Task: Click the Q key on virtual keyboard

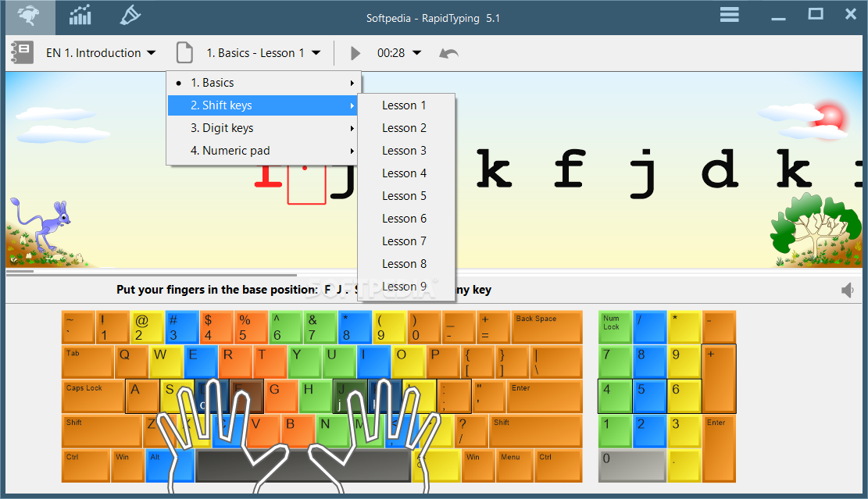Action: (x=131, y=362)
